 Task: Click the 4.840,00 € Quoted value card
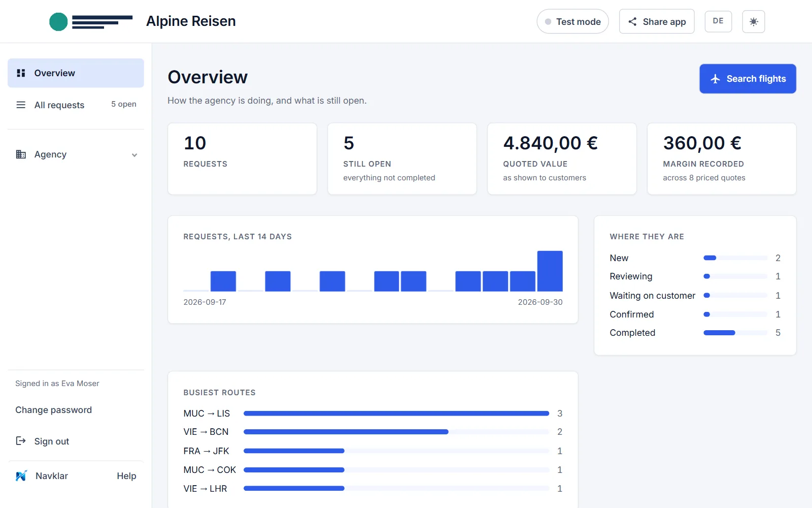click(562, 158)
